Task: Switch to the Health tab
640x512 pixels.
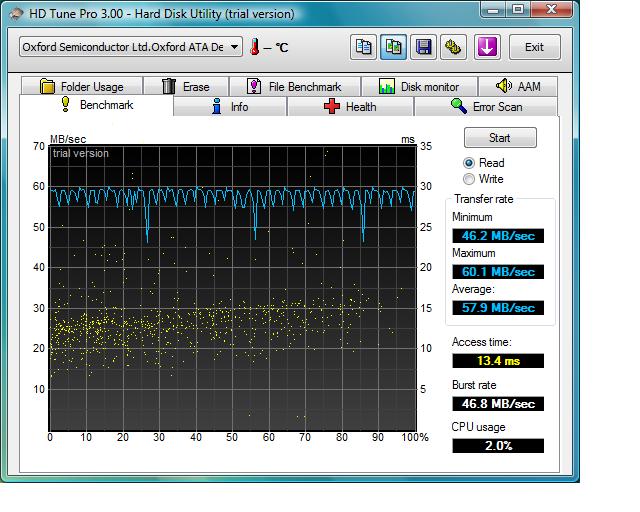Action: coord(349,107)
